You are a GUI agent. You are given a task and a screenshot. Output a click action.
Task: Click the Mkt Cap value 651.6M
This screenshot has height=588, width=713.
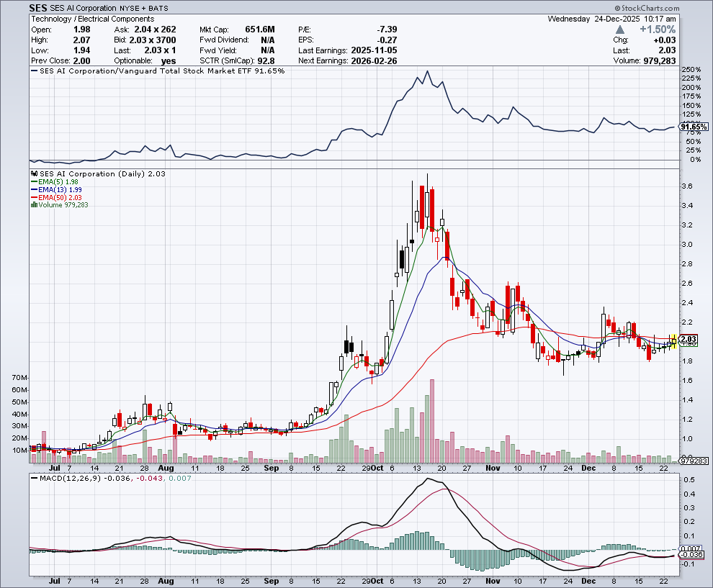pos(260,30)
